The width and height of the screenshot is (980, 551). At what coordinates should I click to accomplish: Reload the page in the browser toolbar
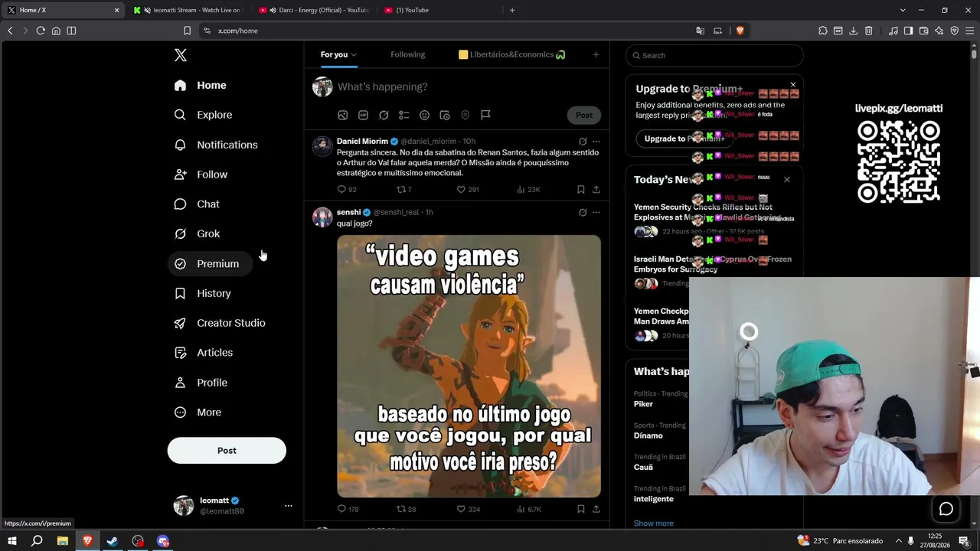41,31
